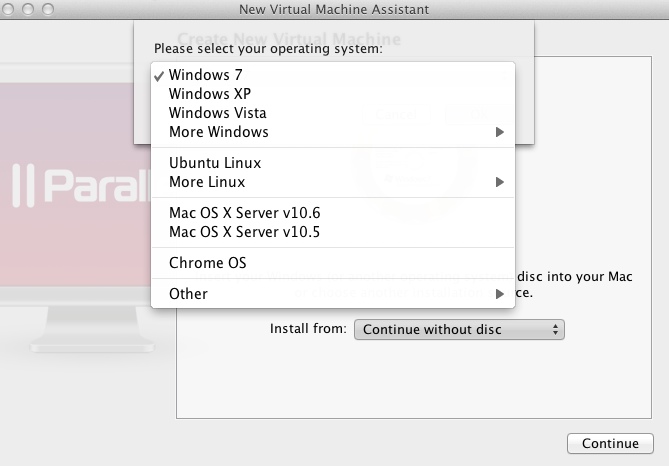Minimize the assistant window
Viewport: 669px width, 466px height.
click(28, 9)
